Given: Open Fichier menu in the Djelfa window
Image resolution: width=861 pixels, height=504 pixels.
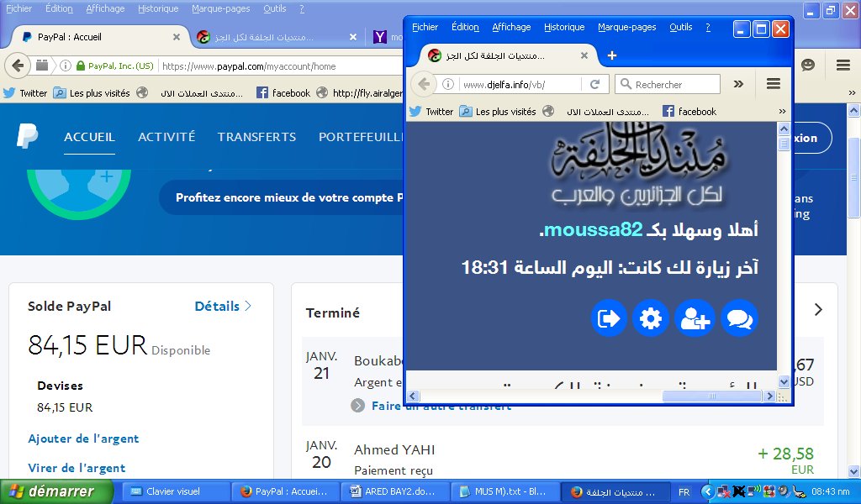Looking at the screenshot, I should [425, 27].
